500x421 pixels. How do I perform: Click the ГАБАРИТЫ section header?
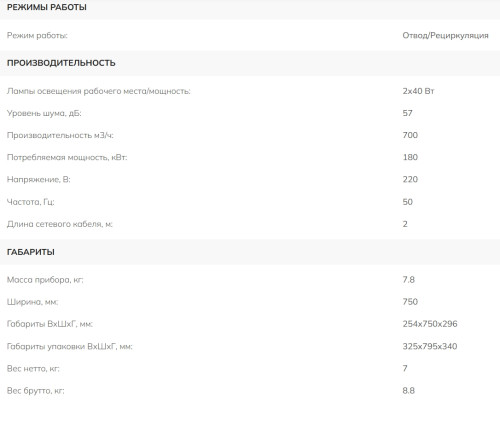(31, 252)
